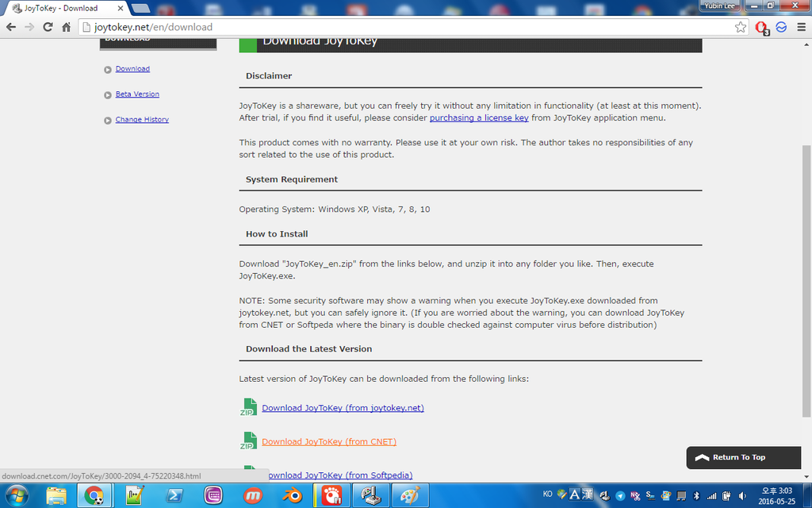Click the 'System Requirement' heading

point(292,179)
